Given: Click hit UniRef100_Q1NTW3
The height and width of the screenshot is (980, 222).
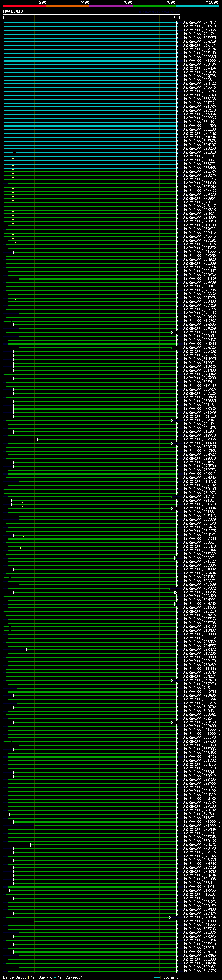Looking at the screenshot, I should tap(199, 225).
